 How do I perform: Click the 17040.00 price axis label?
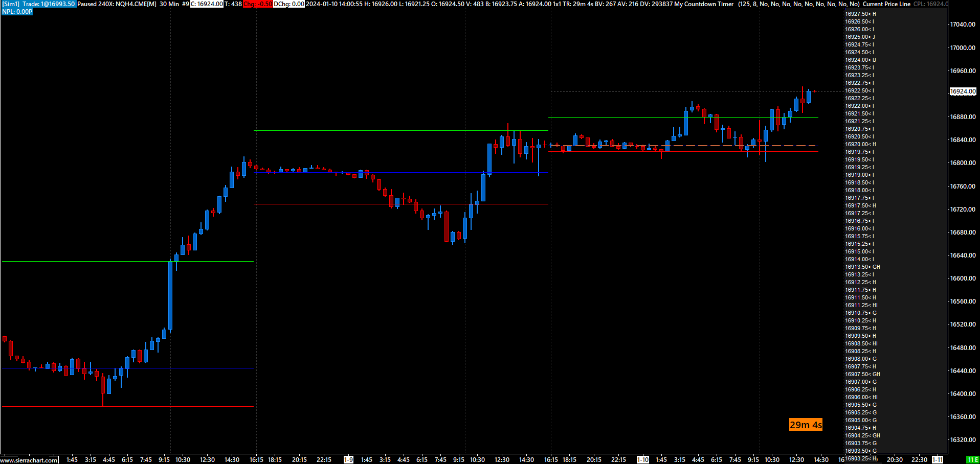click(963, 25)
